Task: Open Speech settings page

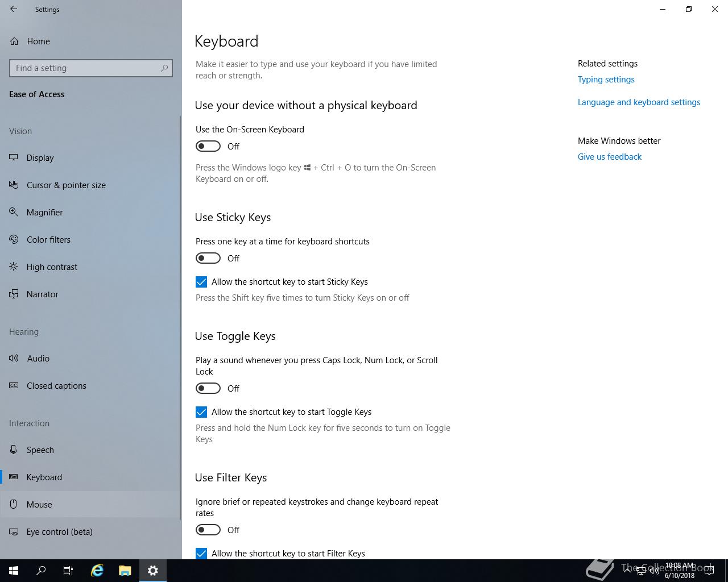Action: coord(90,450)
